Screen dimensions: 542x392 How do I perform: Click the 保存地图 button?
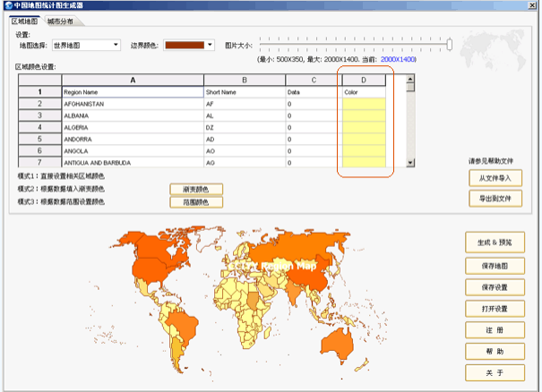coord(495,266)
